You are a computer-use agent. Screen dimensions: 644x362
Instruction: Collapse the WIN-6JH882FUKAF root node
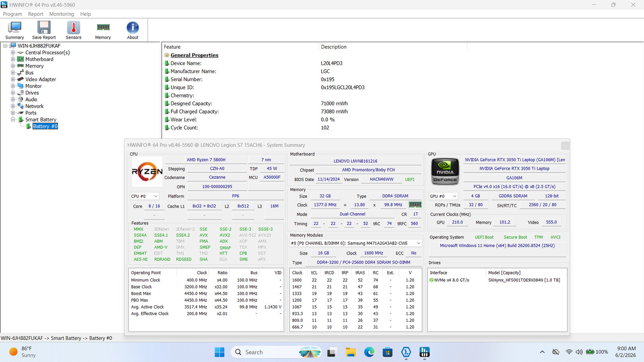tap(5, 46)
